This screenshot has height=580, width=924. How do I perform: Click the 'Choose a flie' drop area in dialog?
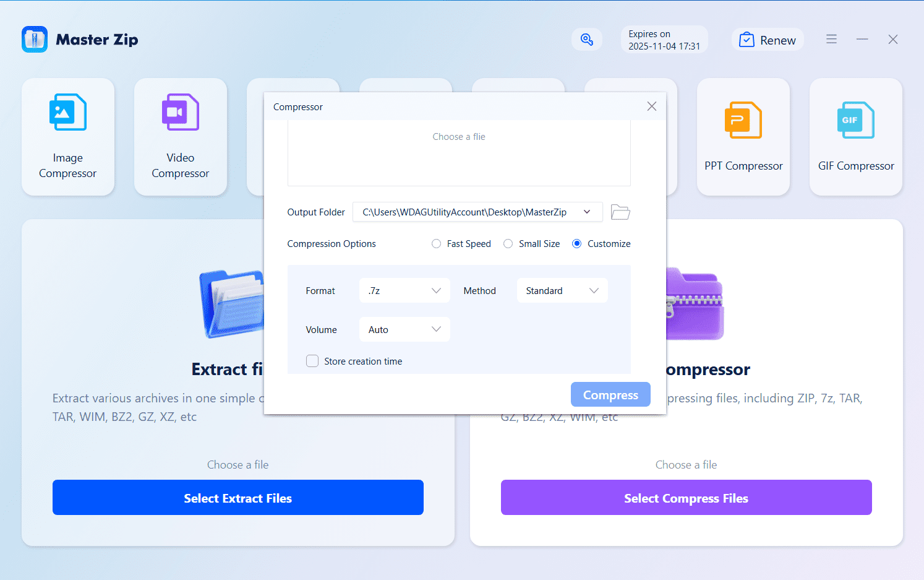coord(459,152)
